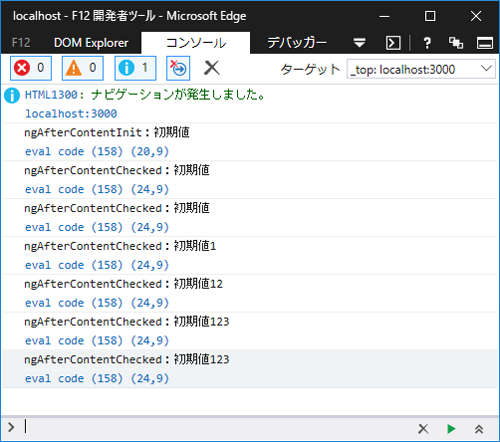Image resolution: width=500 pixels, height=442 pixels.
Task: Run the console input with green arrow
Action: [x=451, y=429]
